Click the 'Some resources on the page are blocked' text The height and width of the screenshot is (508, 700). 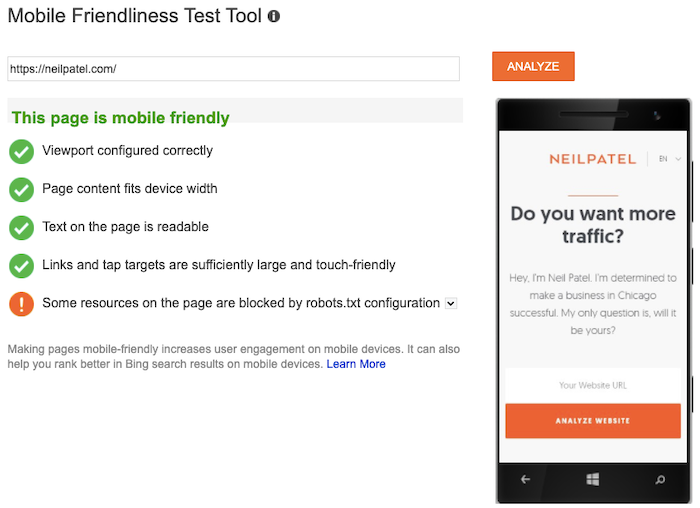(x=241, y=303)
